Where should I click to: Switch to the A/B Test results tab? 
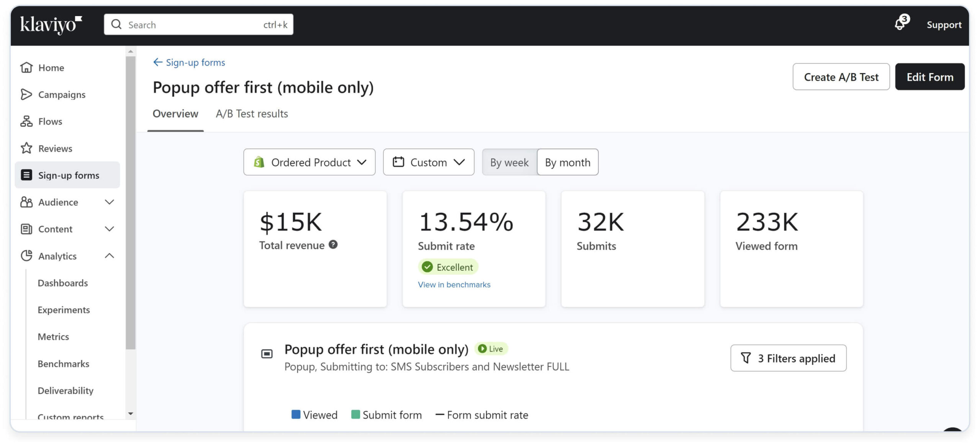click(x=252, y=113)
